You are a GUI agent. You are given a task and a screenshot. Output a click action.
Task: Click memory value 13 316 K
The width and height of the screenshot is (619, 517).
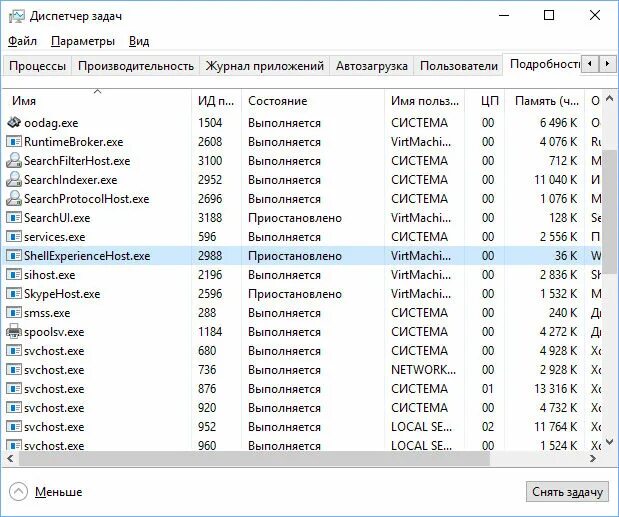[x=555, y=389]
